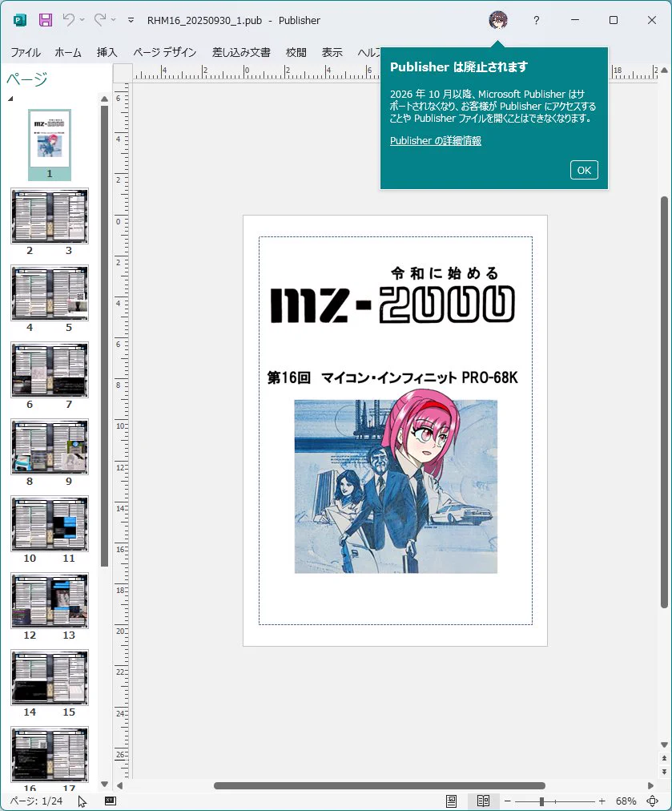Select the pages 4-5 spread thumbnail

tap(50, 293)
